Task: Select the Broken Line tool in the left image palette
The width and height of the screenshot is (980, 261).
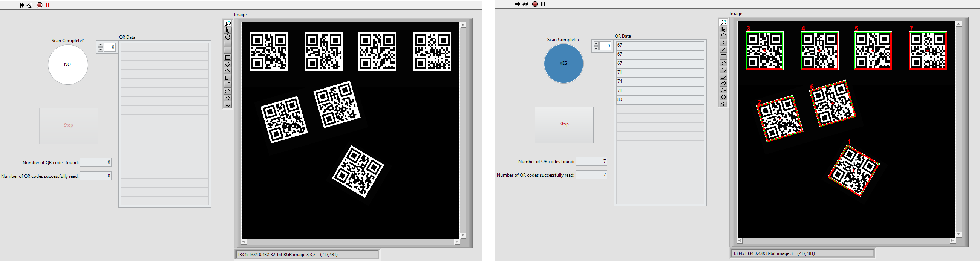Action: click(x=228, y=71)
